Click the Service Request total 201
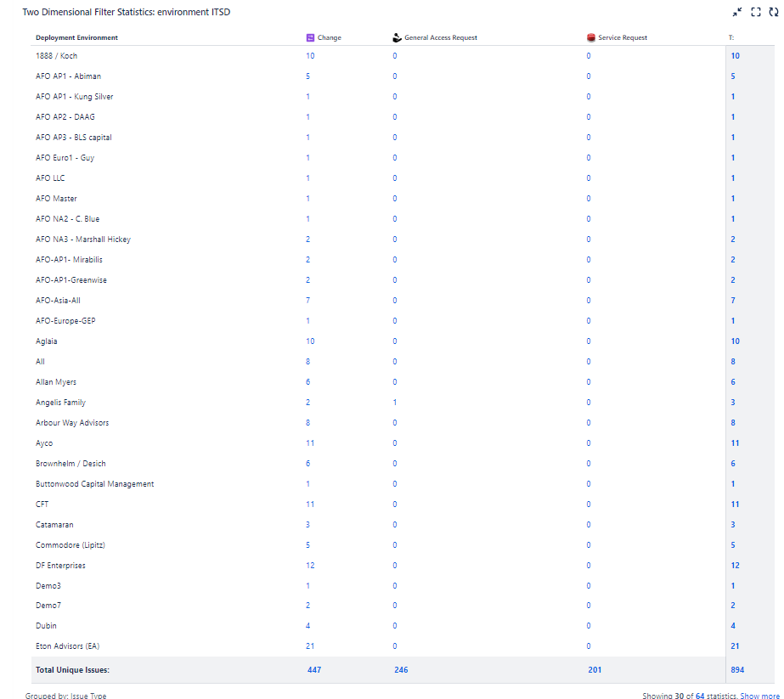This screenshot has height=699, width=784. 594,669
